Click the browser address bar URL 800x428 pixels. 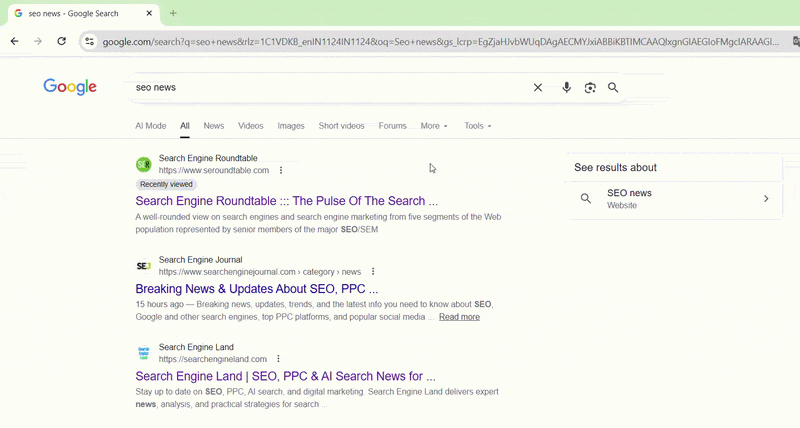point(440,42)
